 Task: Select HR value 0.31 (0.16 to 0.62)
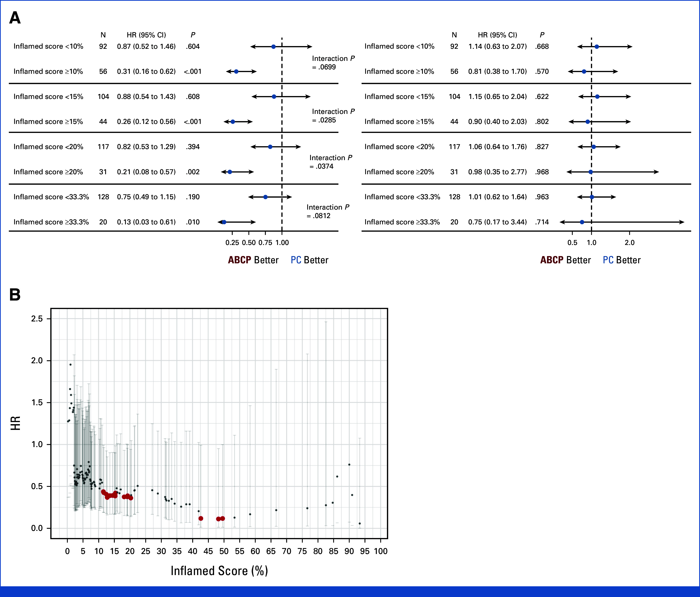[x=146, y=71]
